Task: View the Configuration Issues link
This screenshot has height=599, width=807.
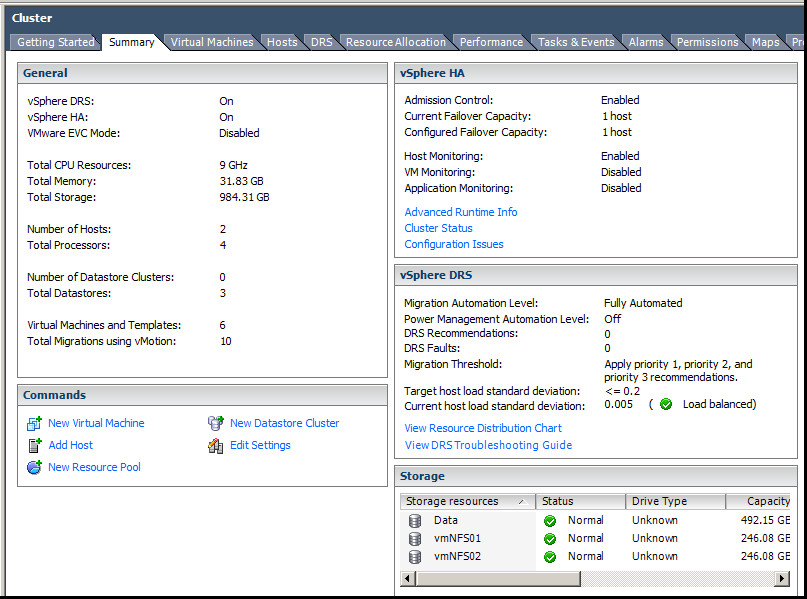Action: 454,244
